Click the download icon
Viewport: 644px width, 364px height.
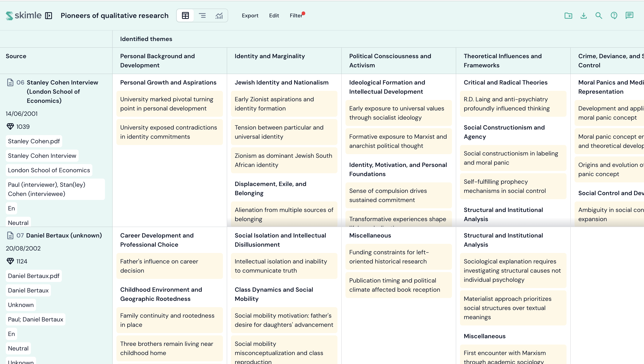[583, 15]
